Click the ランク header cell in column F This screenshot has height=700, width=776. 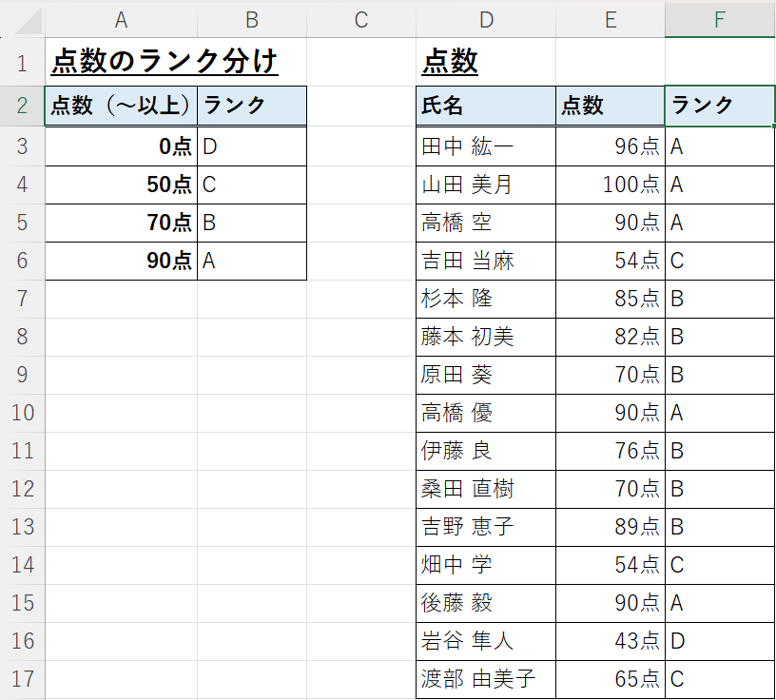pos(720,106)
